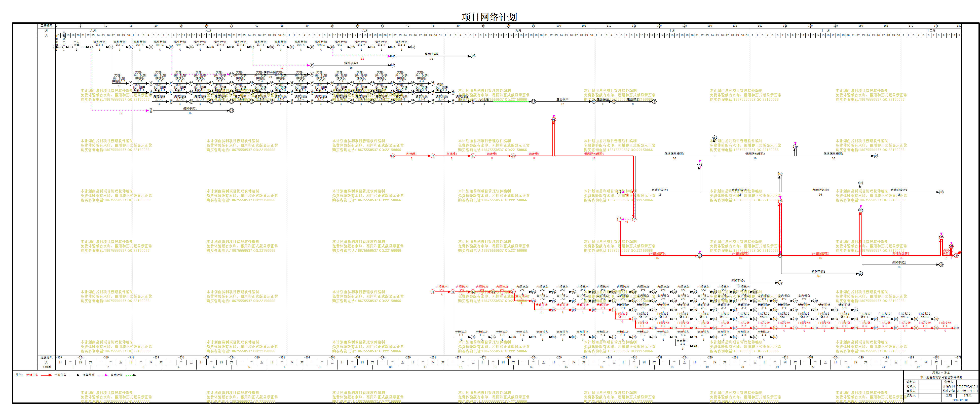Click node 196 ending 保温隔热墙面1
Viewport: 980px width, 404px height.
click(x=876, y=156)
